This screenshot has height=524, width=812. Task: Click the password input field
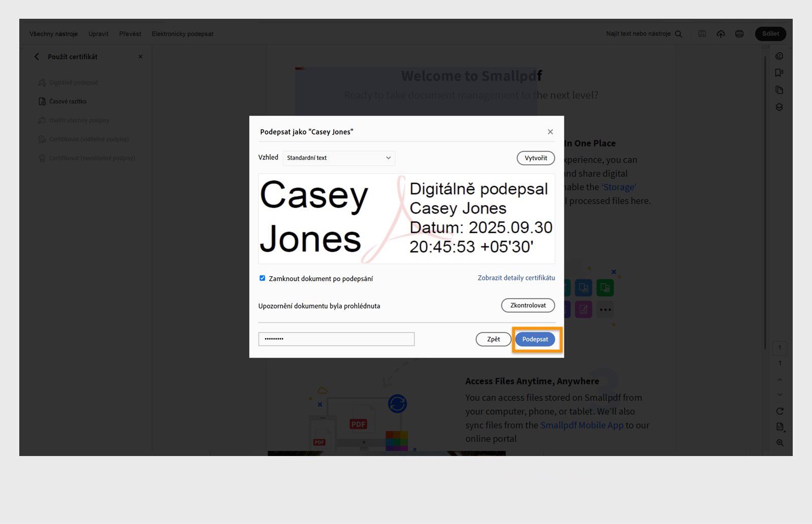tap(336, 339)
